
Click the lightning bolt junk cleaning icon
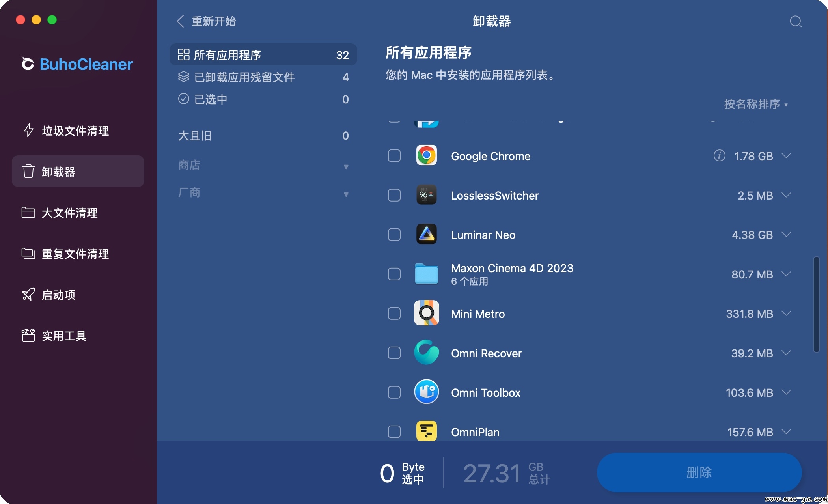point(28,130)
